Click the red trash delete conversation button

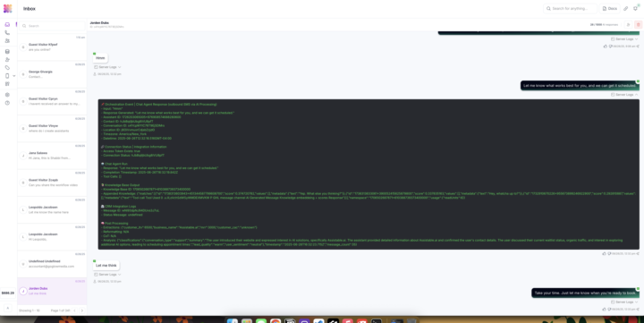[x=638, y=25]
